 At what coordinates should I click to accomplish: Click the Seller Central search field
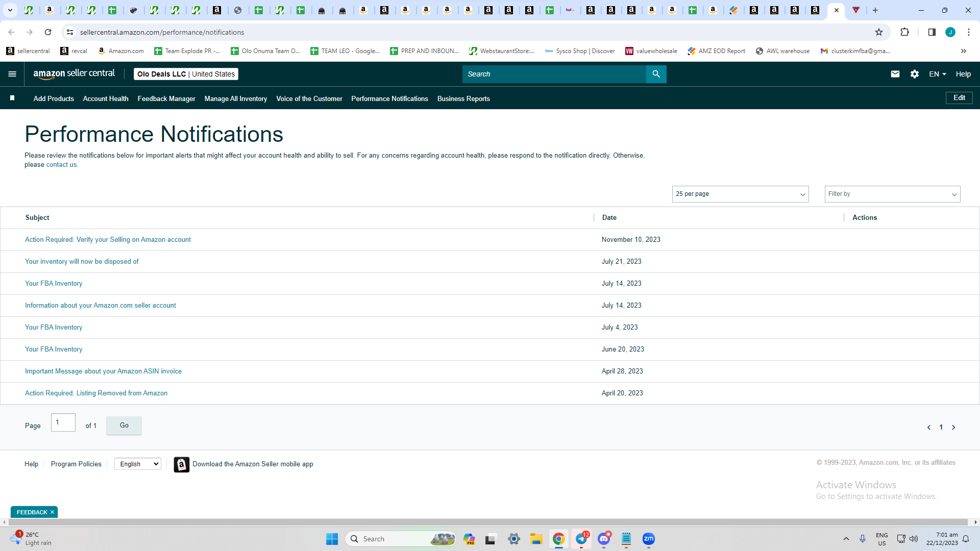tap(554, 74)
